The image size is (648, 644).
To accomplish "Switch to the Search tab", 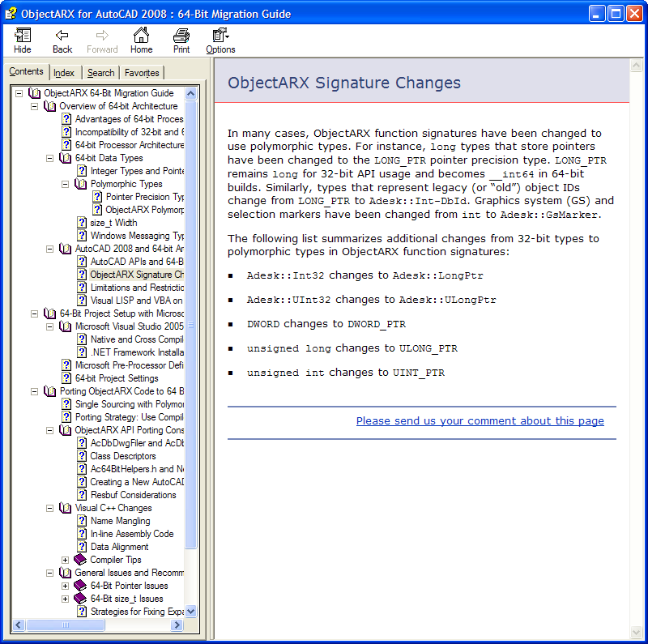I will [x=101, y=73].
